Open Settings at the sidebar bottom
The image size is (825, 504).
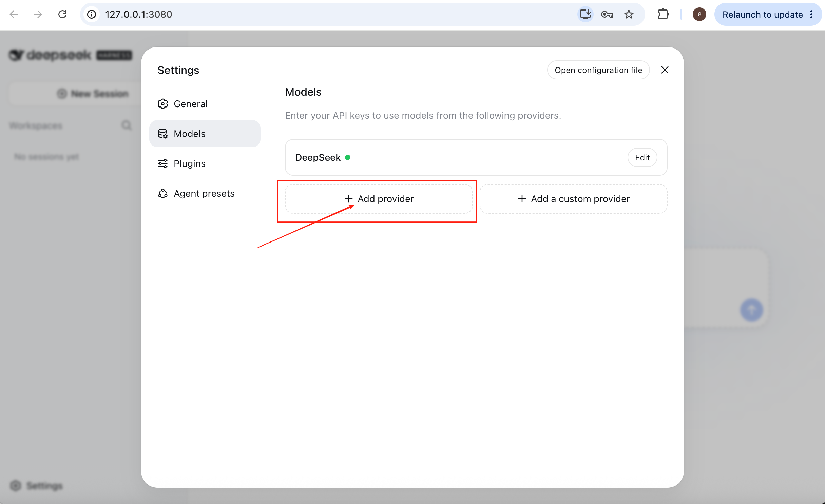coord(36,486)
